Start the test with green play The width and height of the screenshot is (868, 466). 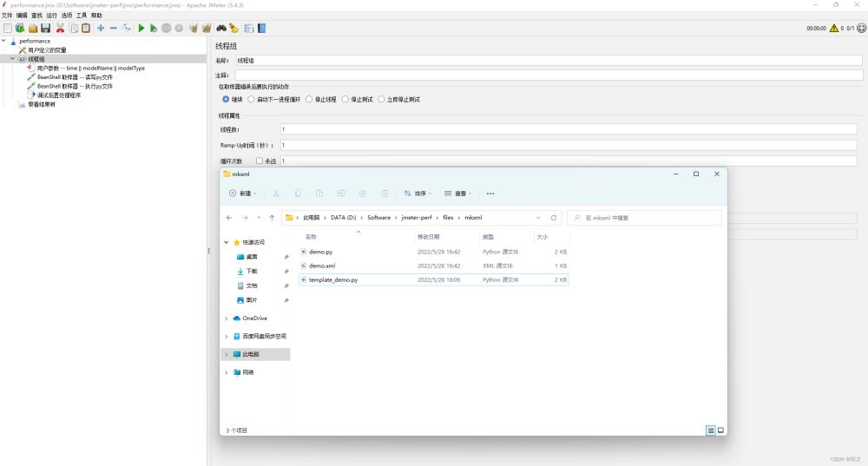pyautogui.click(x=141, y=29)
